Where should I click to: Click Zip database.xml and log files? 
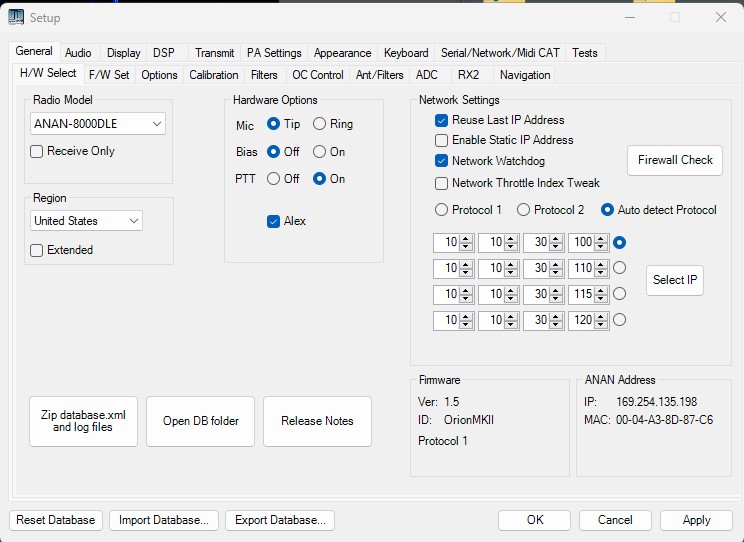[x=84, y=421]
